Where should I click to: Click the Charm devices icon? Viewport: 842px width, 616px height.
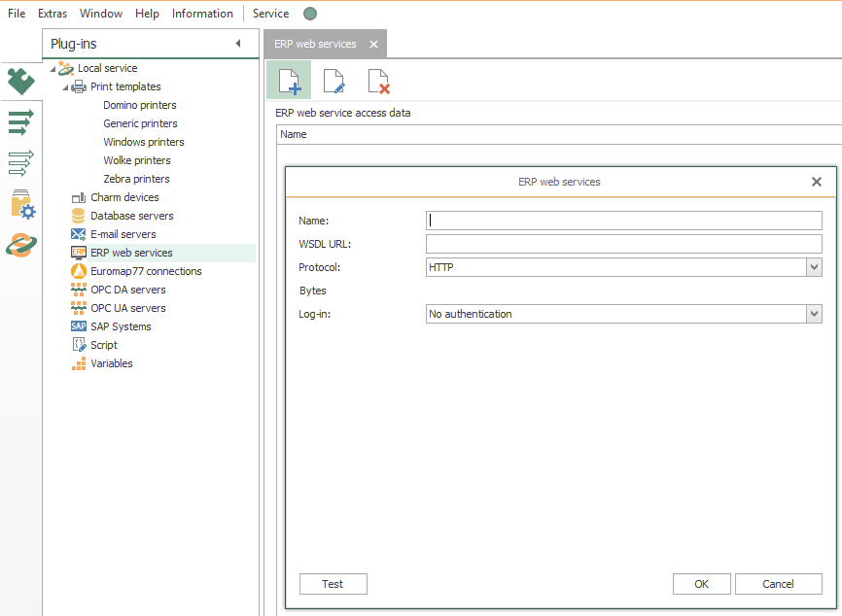[79, 197]
